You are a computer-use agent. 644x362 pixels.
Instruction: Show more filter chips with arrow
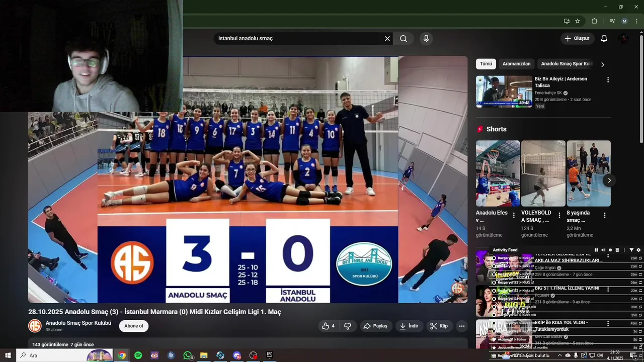coord(603,64)
